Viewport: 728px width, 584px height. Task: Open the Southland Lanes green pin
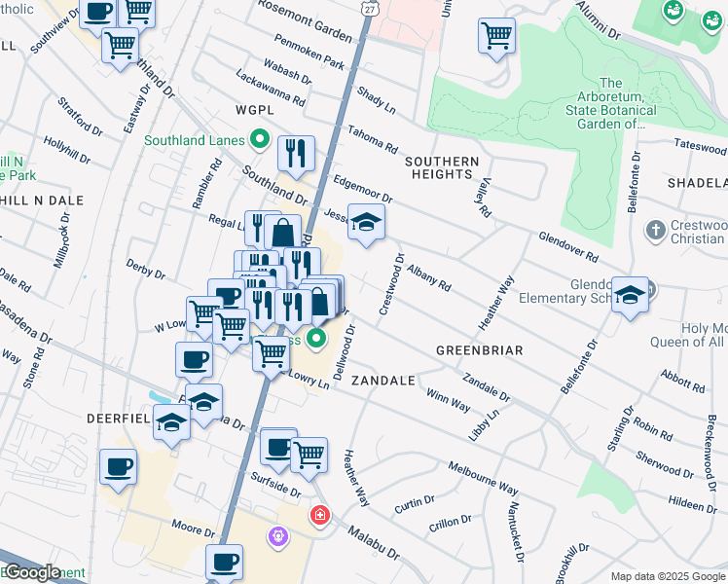coord(259,140)
